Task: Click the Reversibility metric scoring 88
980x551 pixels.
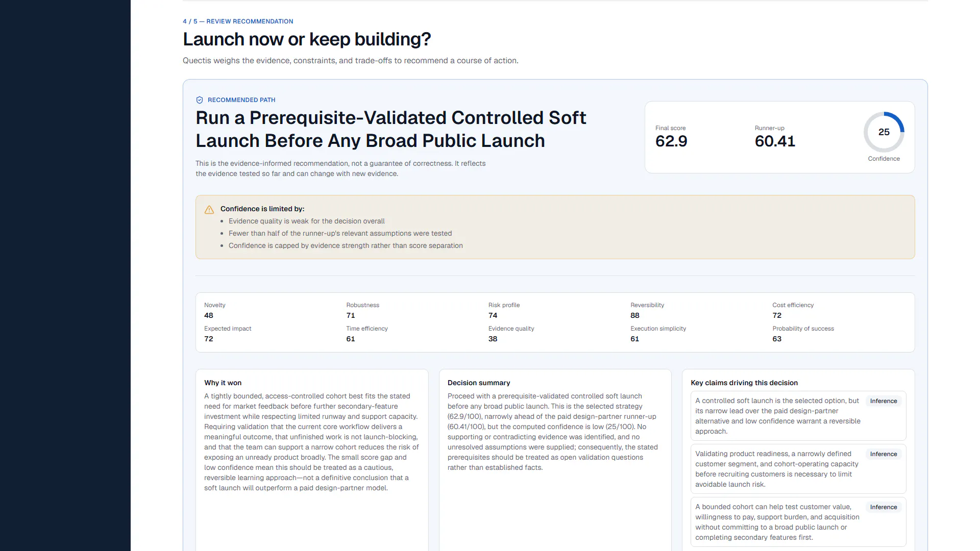Action: pyautogui.click(x=647, y=310)
